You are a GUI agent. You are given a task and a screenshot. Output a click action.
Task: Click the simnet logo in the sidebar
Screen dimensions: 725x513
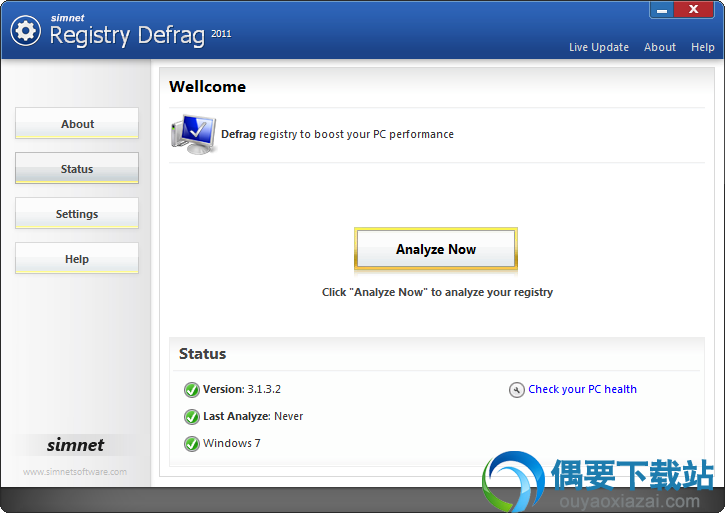75,445
